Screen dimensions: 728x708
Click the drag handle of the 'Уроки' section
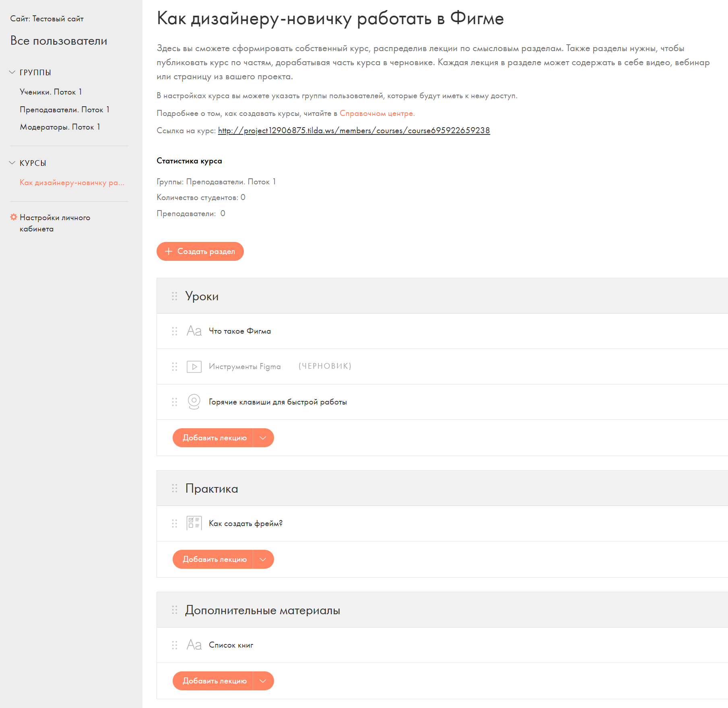pos(175,296)
